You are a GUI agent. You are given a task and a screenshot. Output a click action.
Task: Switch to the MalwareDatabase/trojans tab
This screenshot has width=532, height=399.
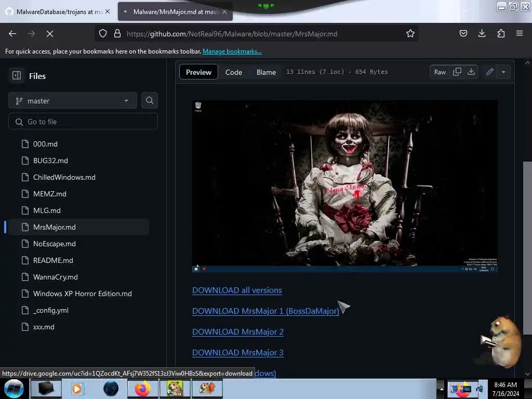tap(58, 11)
